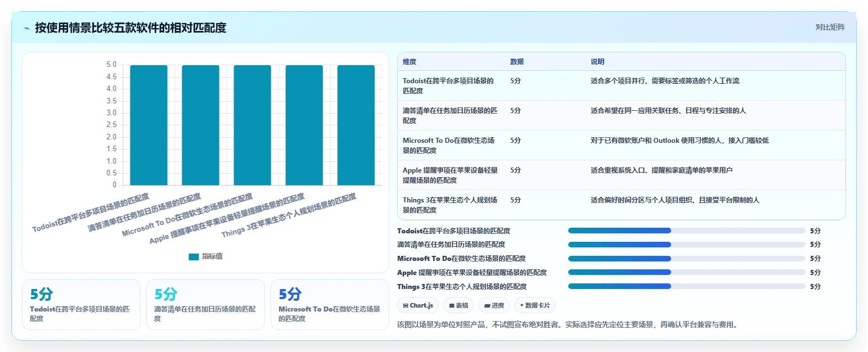Select table row Microsoft To Do在微软生态场景的匹配度
Image resolution: width=868 pixels, height=352 pixels.
pyautogui.click(x=622, y=145)
